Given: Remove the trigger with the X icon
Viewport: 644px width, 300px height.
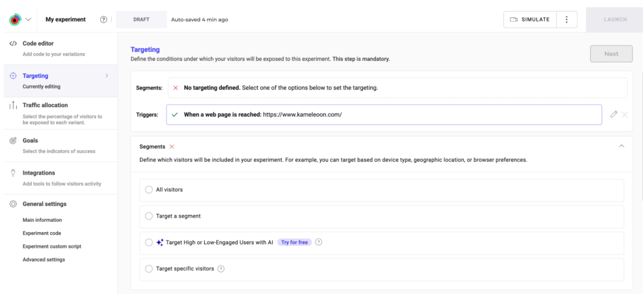Looking at the screenshot, I should pyautogui.click(x=625, y=115).
